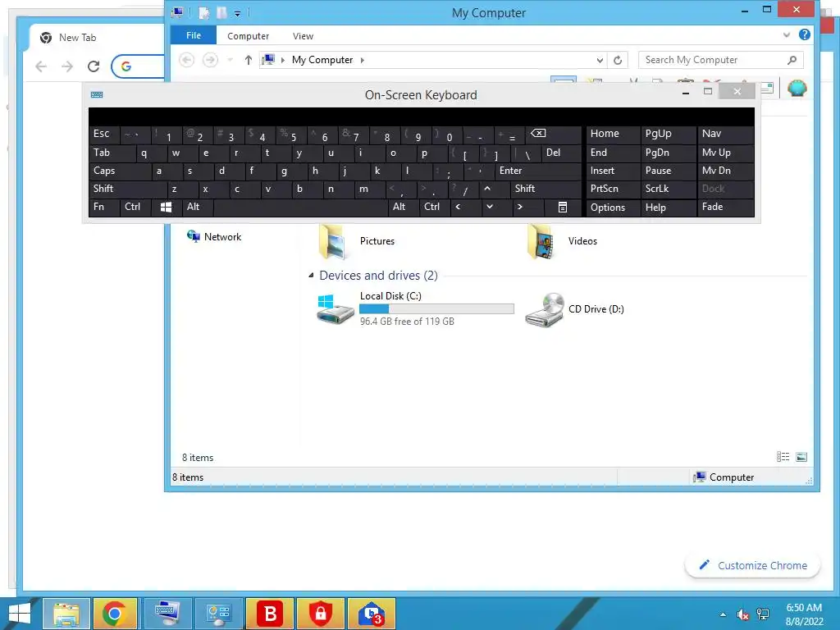Click Chrome back arrow
This screenshot has width=840, height=630.
41,66
